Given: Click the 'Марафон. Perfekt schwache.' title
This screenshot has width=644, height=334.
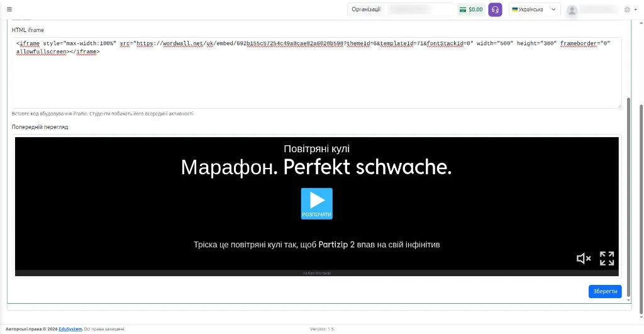Looking at the screenshot, I should 316,167.
